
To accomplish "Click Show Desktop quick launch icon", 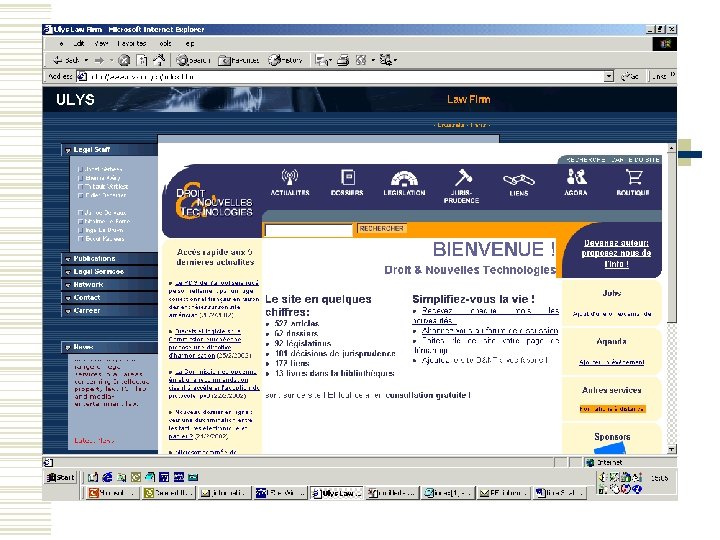I will [93, 478].
